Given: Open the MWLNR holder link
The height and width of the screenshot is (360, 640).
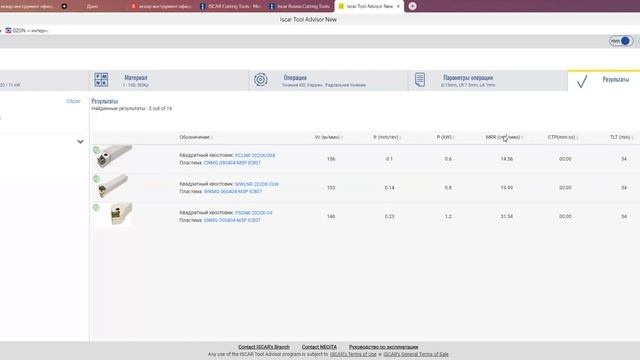Looking at the screenshot, I should pos(257,184).
